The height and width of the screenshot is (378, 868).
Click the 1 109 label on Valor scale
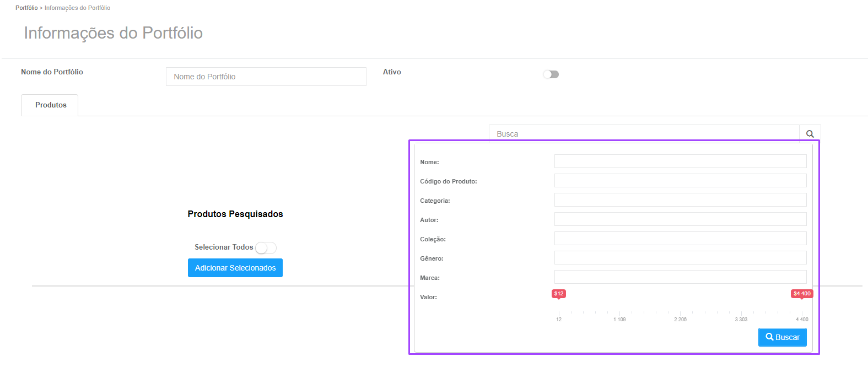(619, 319)
